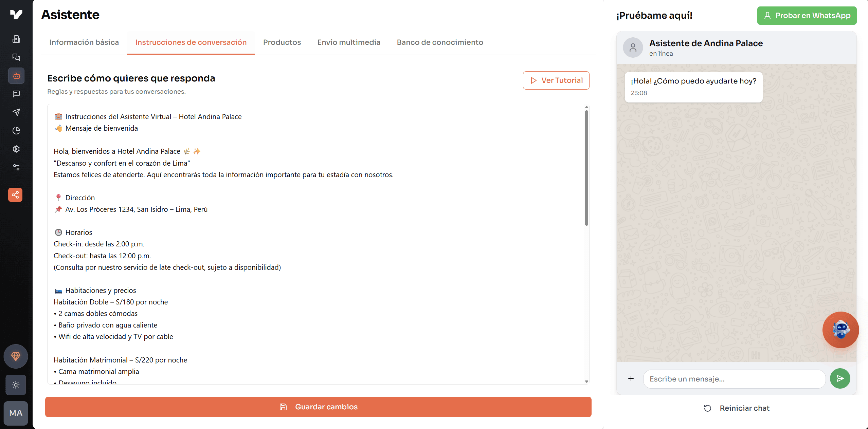Open the MA user profile avatar
This screenshot has height=429, width=868.
coord(16,413)
